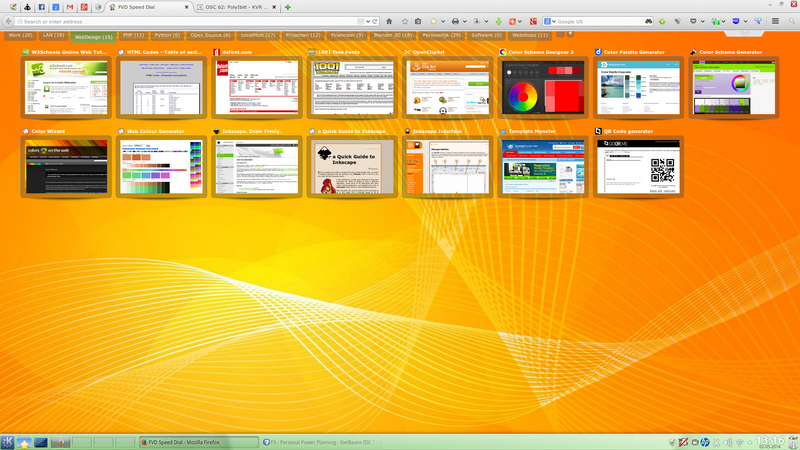Switch to the Python (6) group

167,35
